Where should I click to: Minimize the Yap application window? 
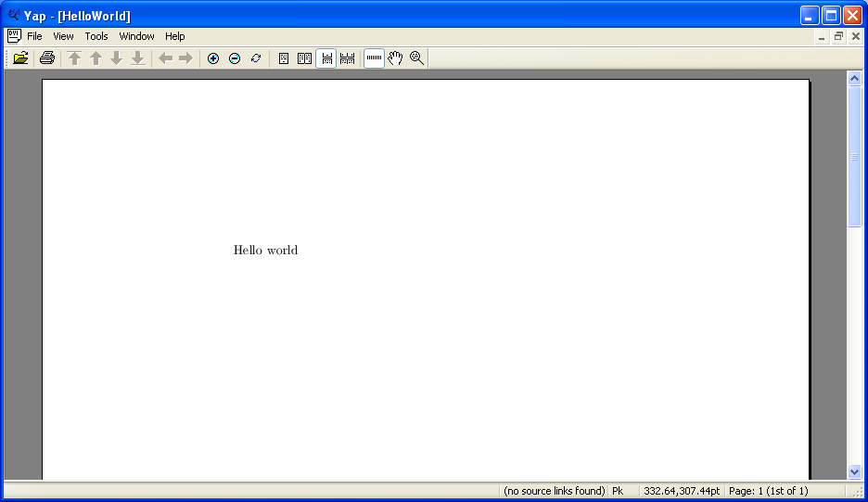pyautogui.click(x=810, y=16)
